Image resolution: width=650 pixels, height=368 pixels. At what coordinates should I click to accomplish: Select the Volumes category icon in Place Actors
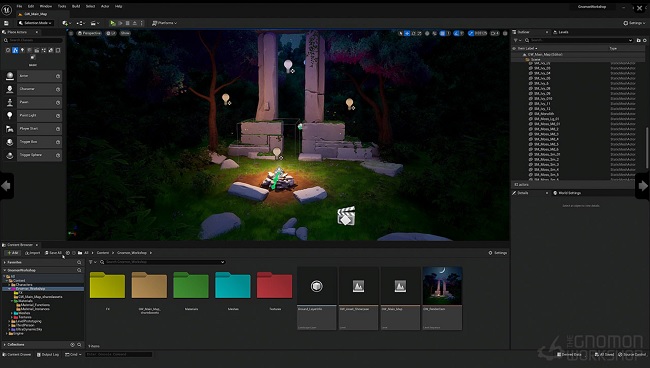(58, 50)
